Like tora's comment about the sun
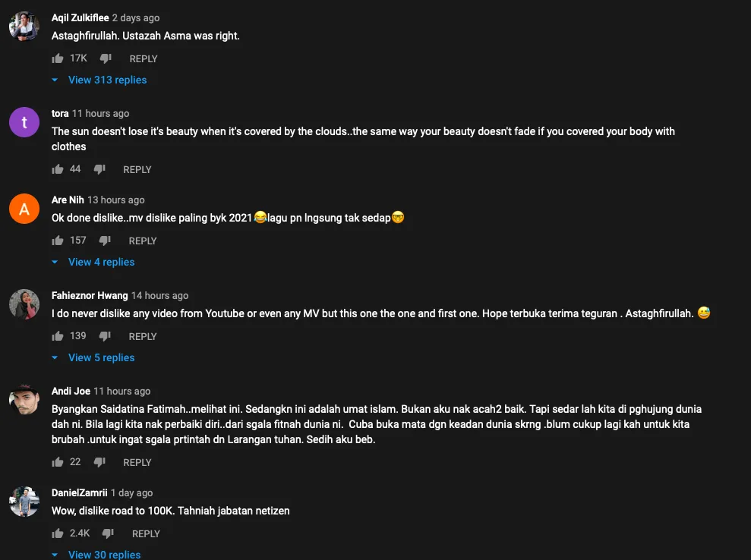 58,169
